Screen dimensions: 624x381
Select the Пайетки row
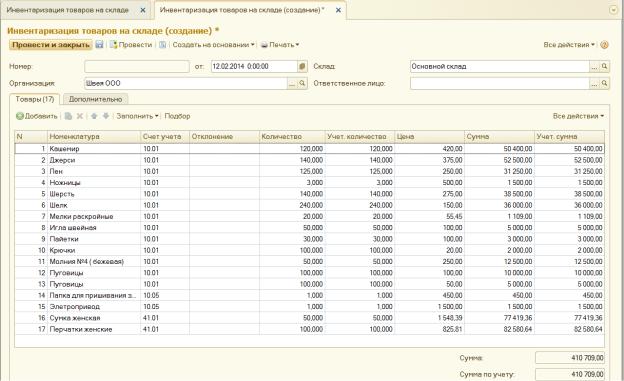[x=310, y=239]
